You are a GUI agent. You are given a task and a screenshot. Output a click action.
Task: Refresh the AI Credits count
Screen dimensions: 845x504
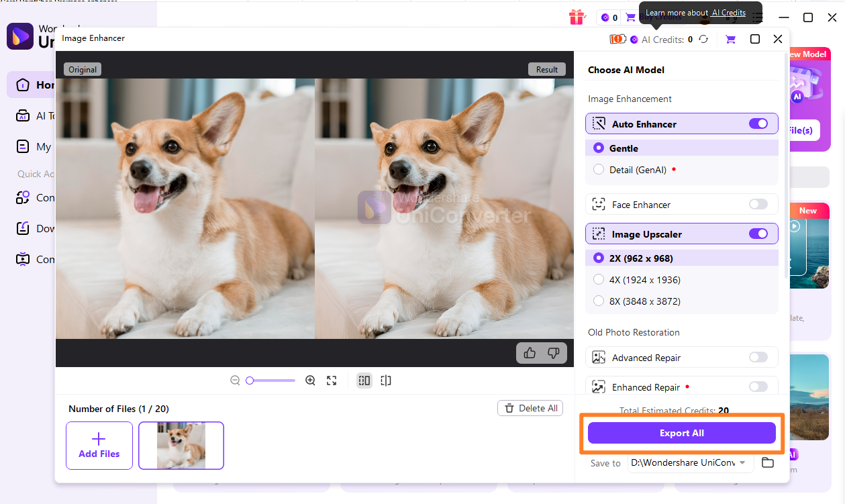coord(703,40)
